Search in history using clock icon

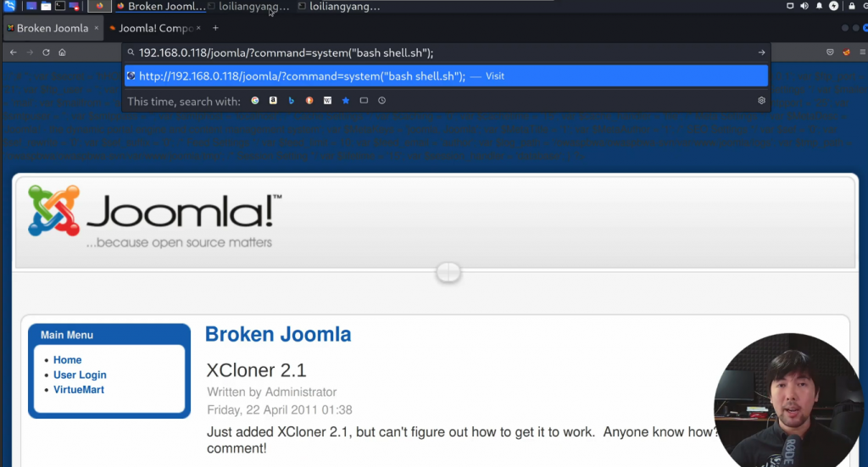coord(382,101)
